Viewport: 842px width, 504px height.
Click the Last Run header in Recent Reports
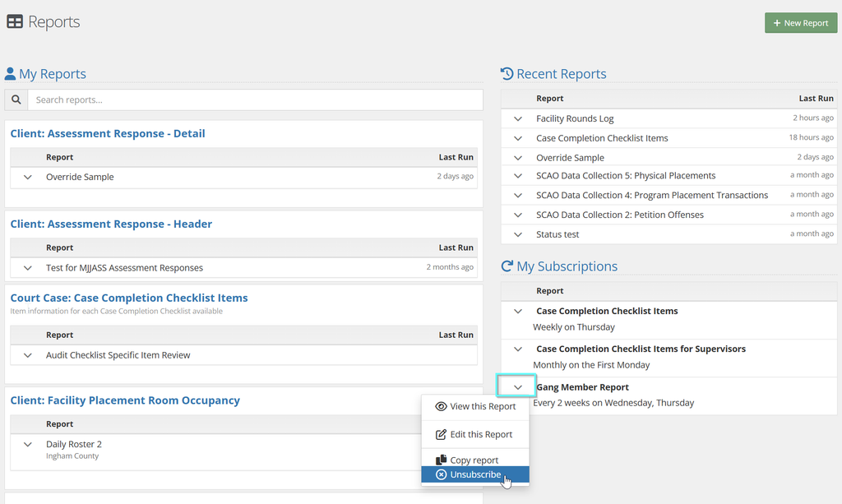[x=816, y=98]
